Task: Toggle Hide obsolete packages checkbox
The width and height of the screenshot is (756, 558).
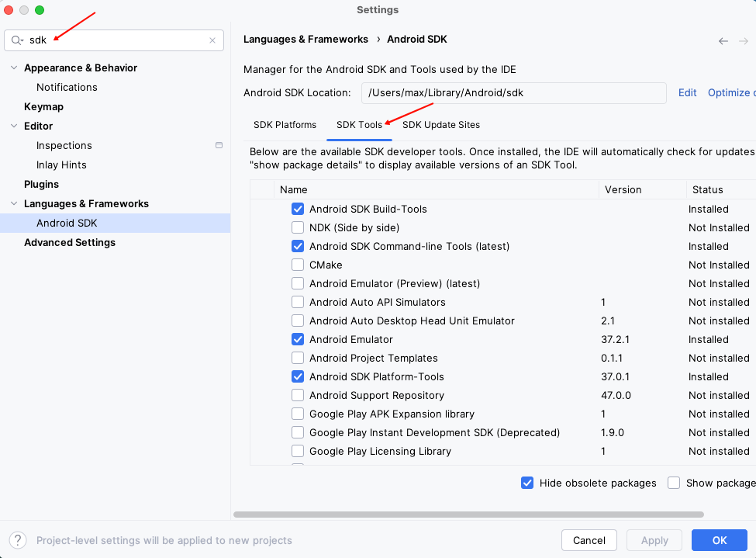Action: click(527, 483)
